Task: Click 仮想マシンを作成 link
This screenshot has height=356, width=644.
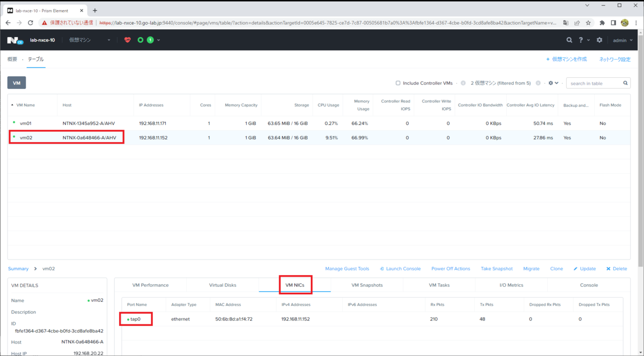Action: coord(566,59)
